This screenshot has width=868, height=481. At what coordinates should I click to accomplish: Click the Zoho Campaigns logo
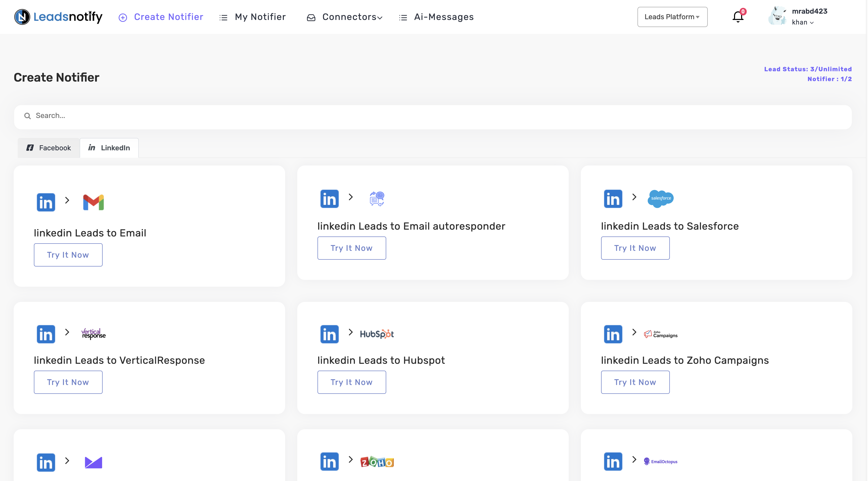pos(660,334)
